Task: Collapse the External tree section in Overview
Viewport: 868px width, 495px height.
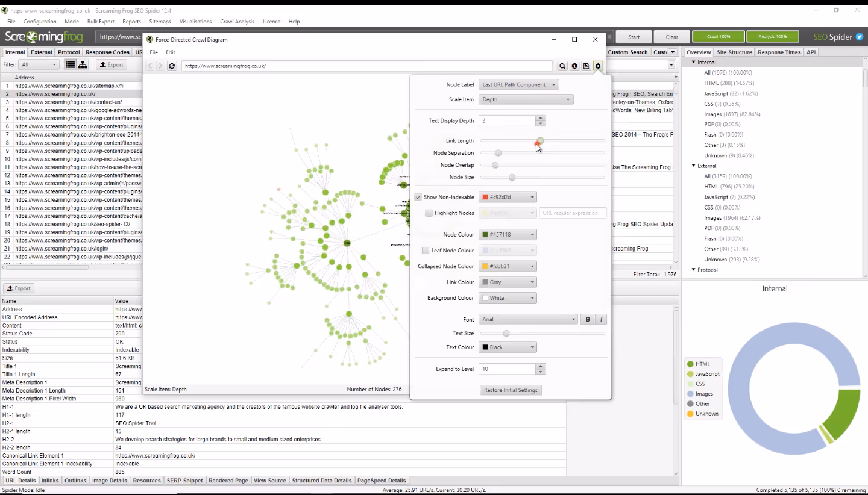Action: (693, 166)
